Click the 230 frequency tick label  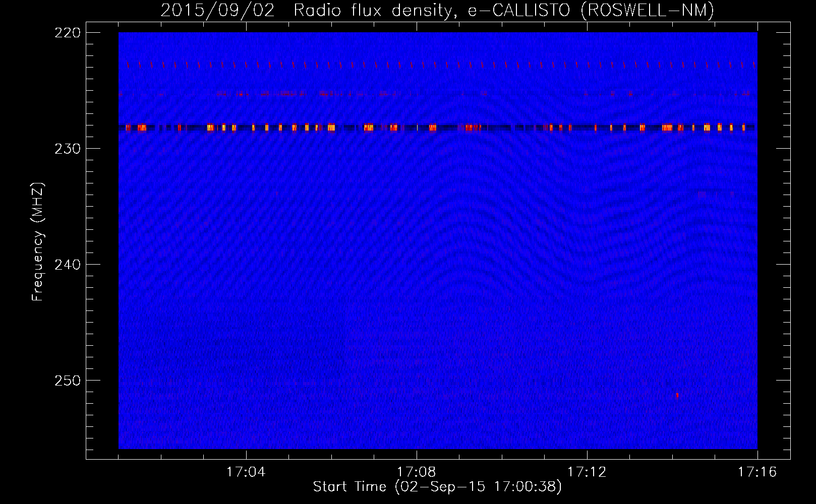68,149
